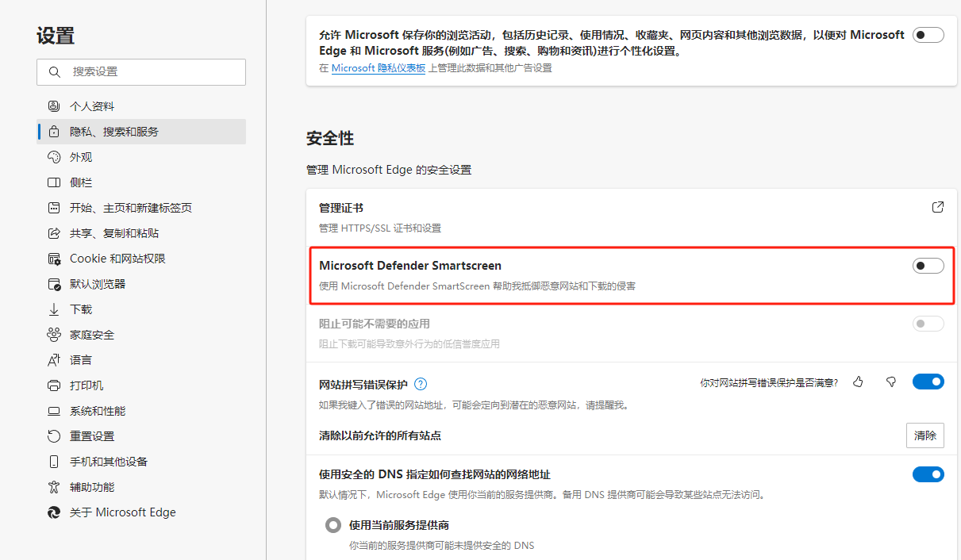This screenshot has width=961, height=560.
Task: Click the Edge logo beside 关于 Microsoft Edge
Action: (x=54, y=512)
